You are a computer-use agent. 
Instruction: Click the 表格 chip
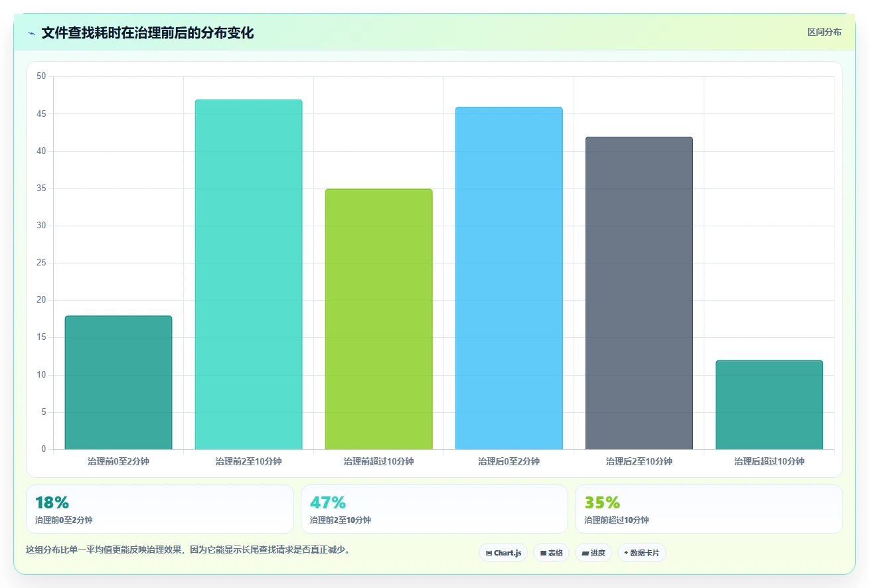tap(551, 553)
